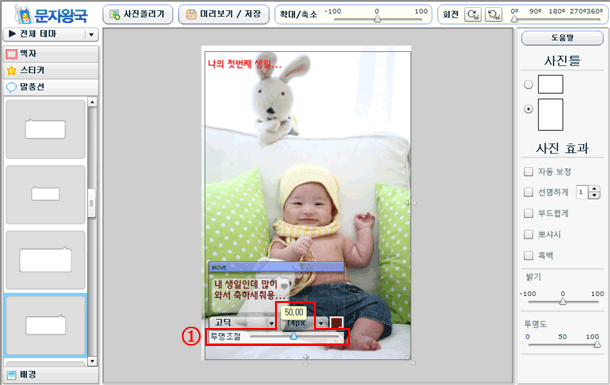610x385 pixels.
Task: Click the 미리보기 / 저장 button
Action: point(224,14)
